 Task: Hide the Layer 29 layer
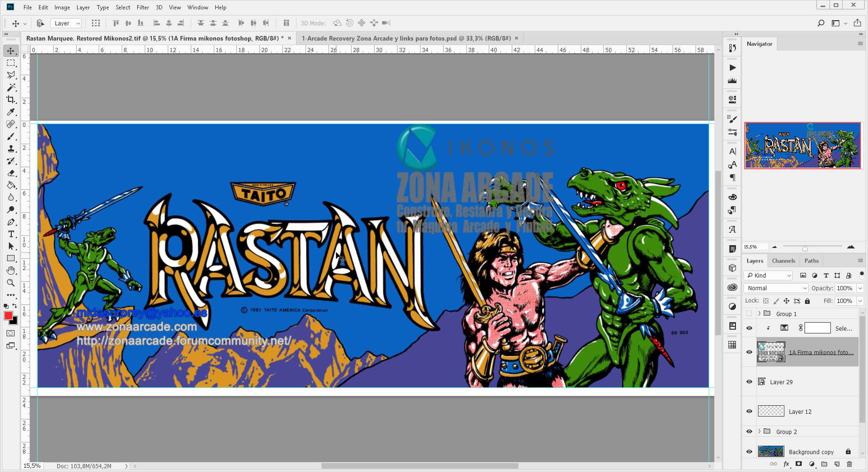tap(749, 382)
